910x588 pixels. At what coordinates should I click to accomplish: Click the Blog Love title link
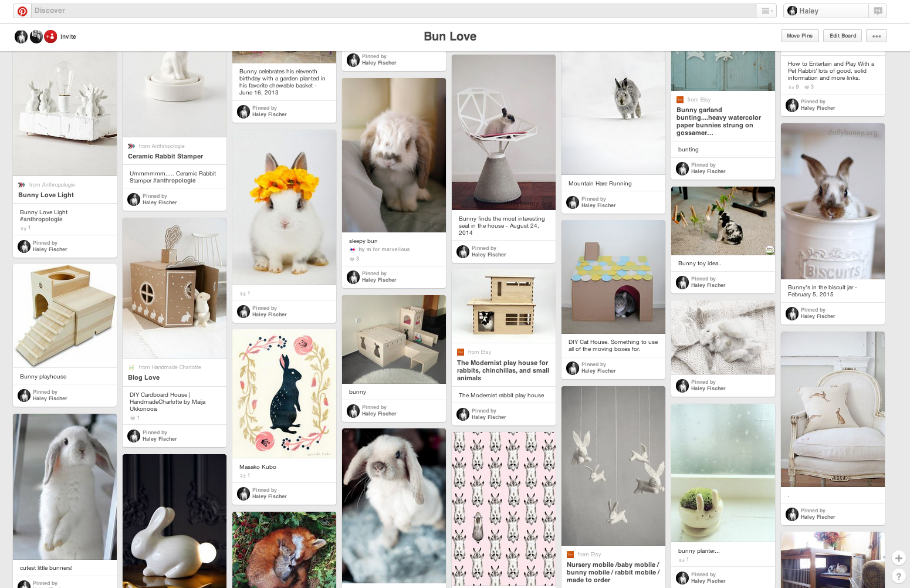144,377
